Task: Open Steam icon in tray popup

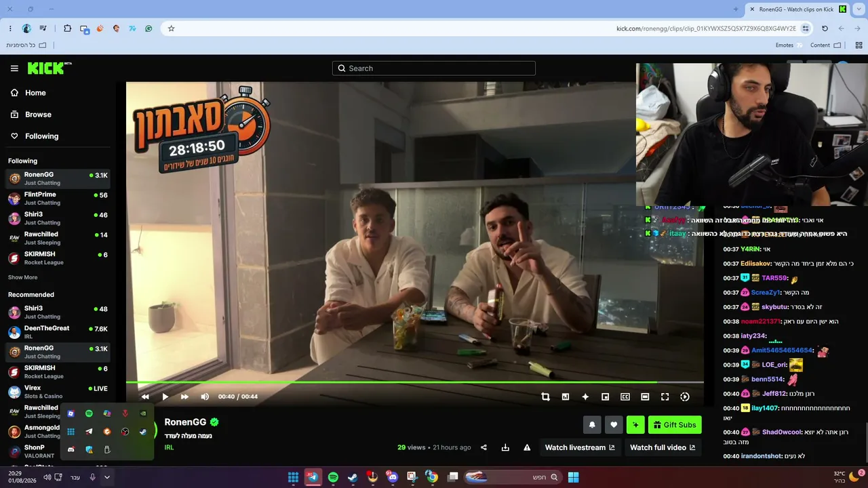Action: click(x=143, y=432)
